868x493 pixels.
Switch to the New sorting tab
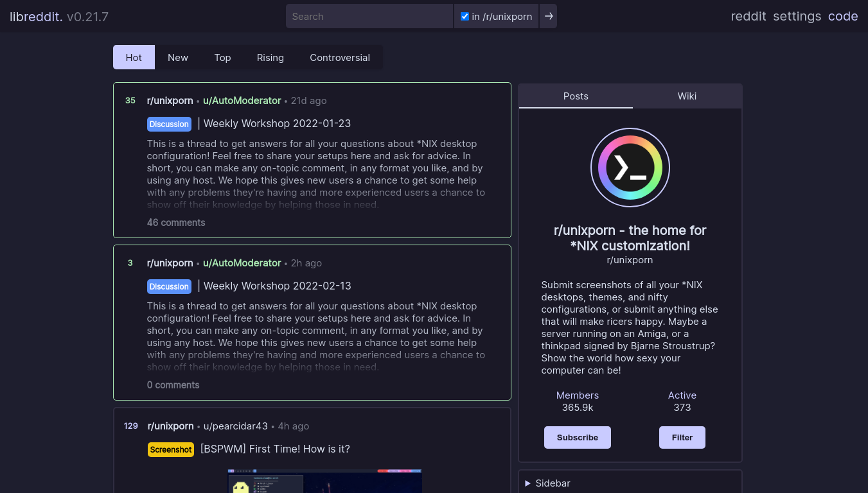[x=178, y=57]
